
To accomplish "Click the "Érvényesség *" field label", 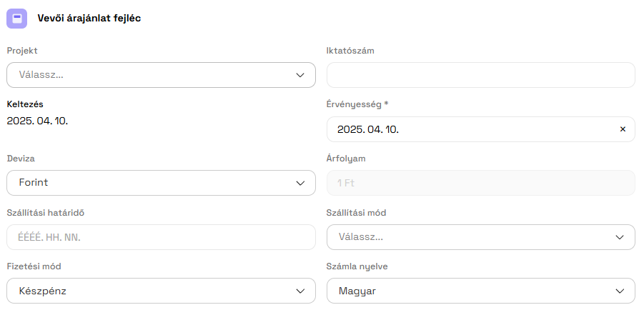I will pos(357,104).
